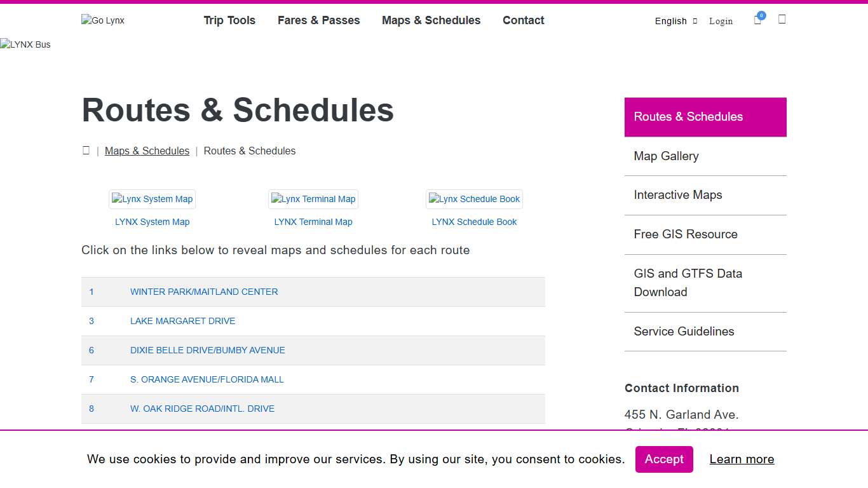Open route 1 Winter Park/Maitland Center
Viewport: 868px width, 488px height.
204,292
